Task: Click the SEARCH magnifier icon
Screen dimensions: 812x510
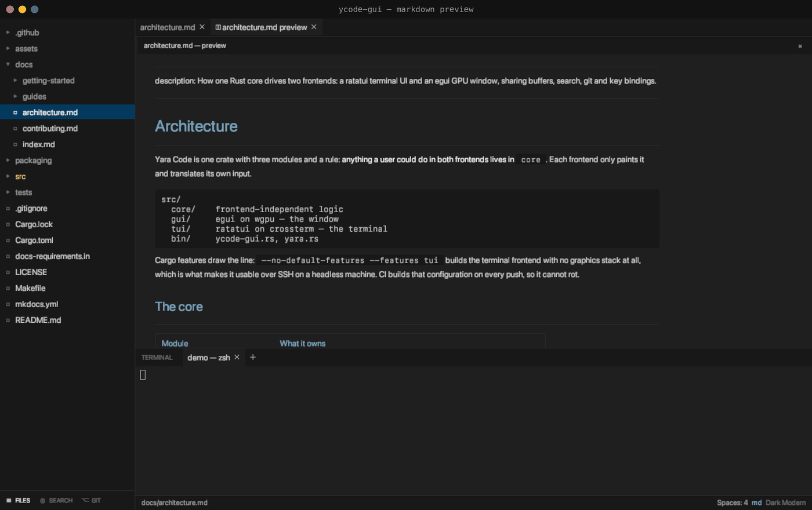Action: coord(42,500)
